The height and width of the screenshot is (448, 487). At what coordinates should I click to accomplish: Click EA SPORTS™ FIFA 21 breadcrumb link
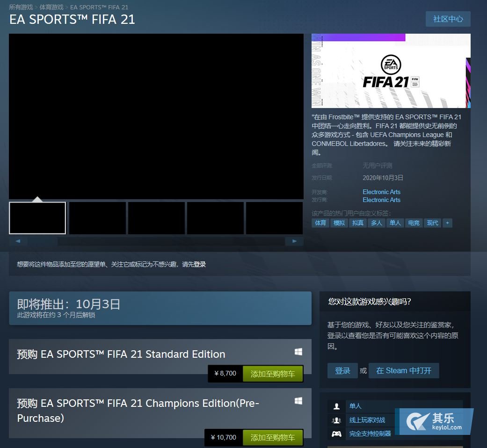[99, 7]
